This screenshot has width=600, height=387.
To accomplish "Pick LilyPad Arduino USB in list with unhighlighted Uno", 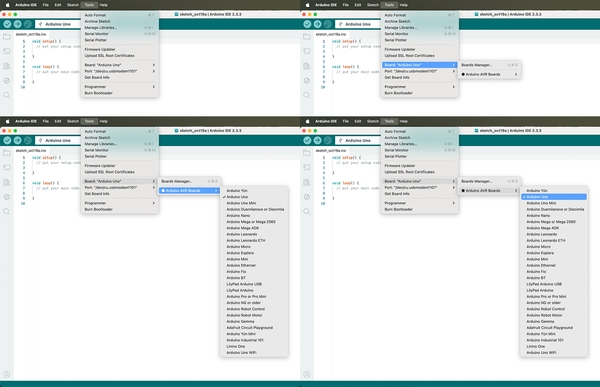I will [254, 284].
